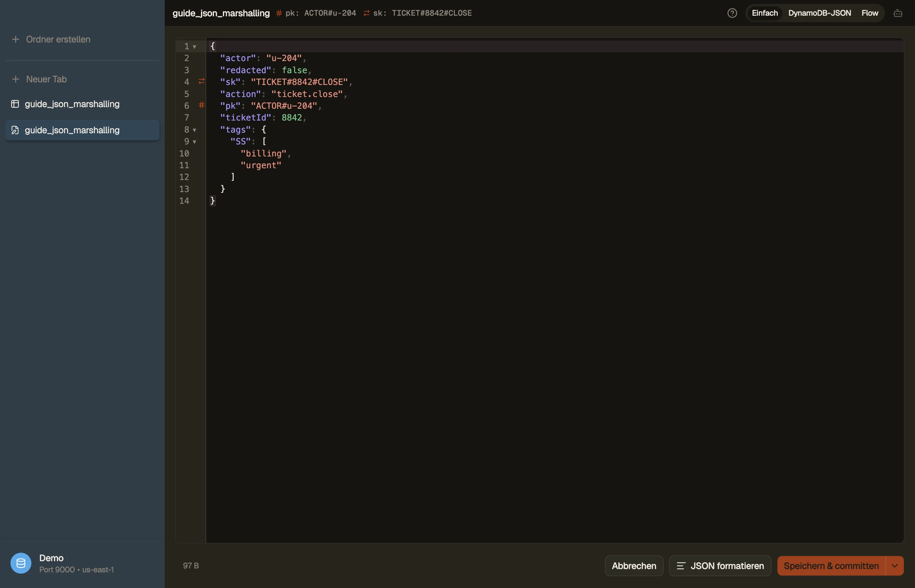The image size is (915, 588).
Task: Click the plus icon beside Neuer Tab
Action: pos(16,79)
